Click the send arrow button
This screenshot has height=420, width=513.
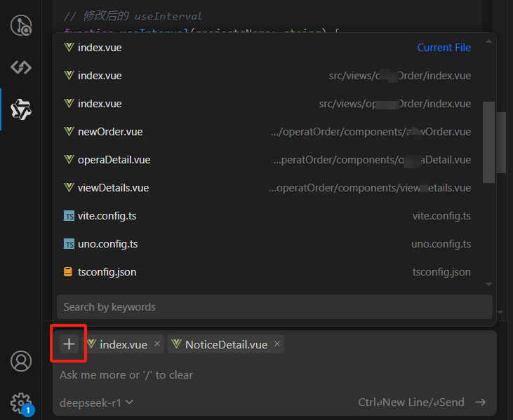[480, 402]
